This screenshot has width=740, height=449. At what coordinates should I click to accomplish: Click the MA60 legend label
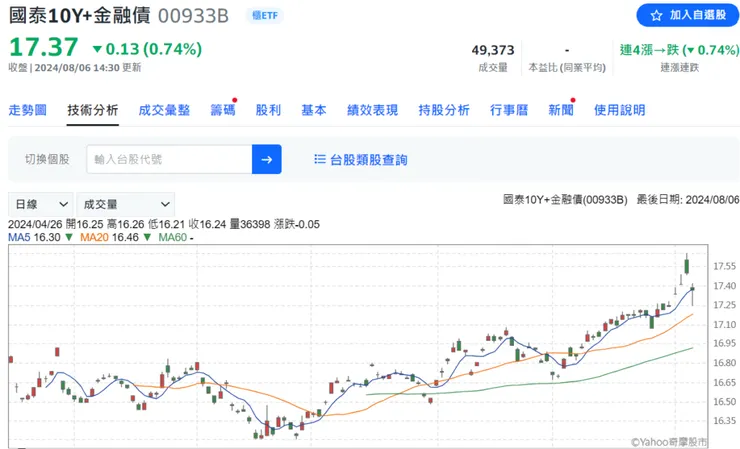coord(173,237)
